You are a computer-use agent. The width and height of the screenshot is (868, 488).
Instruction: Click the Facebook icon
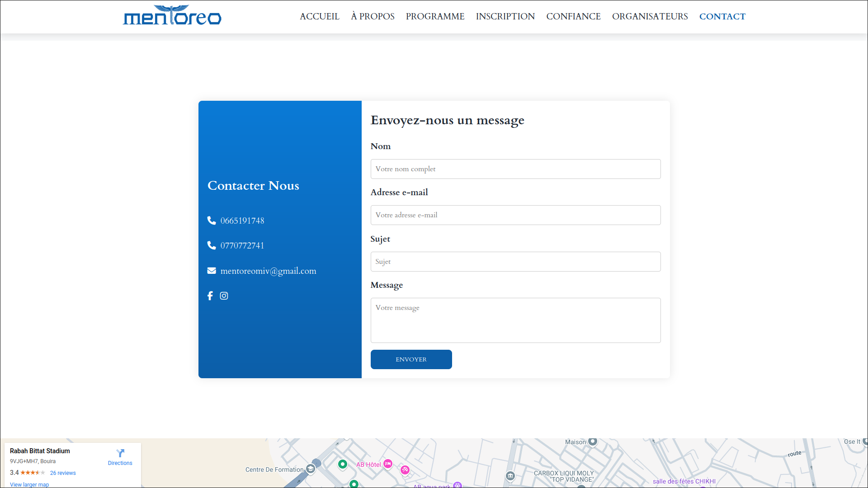pyautogui.click(x=210, y=296)
